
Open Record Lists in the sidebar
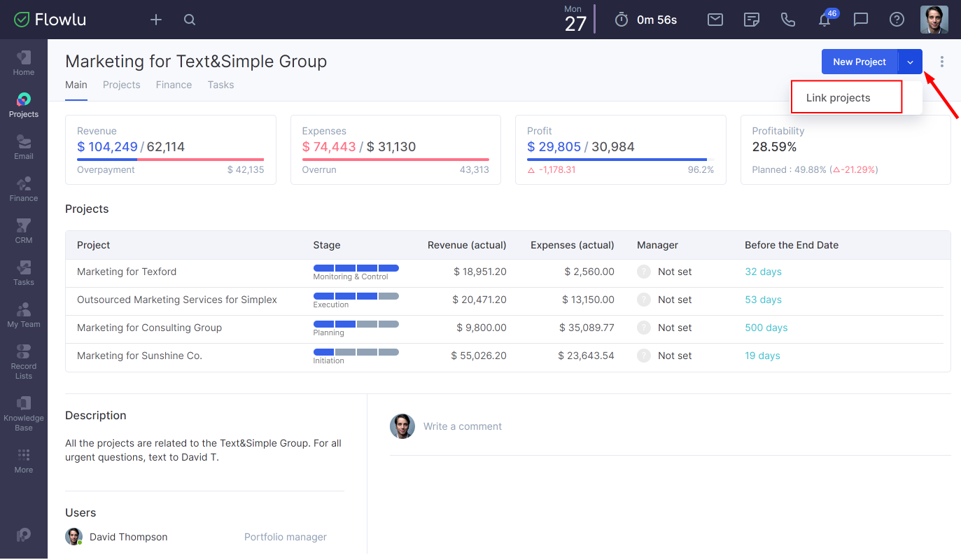pos(24,361)
